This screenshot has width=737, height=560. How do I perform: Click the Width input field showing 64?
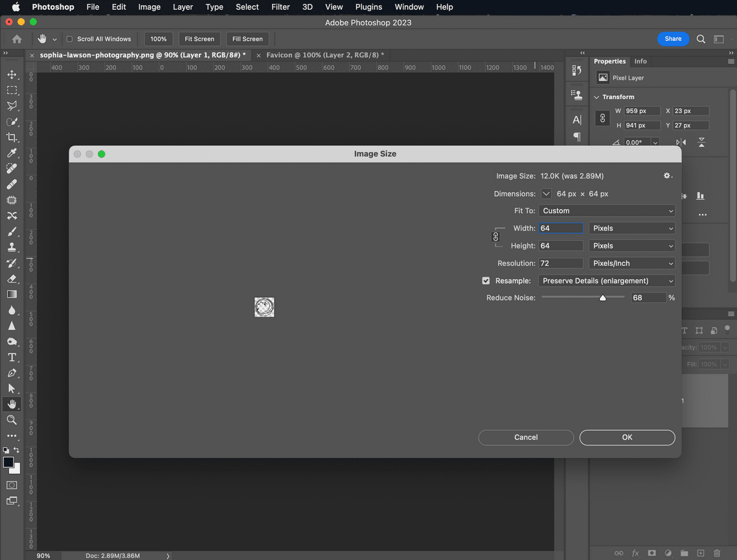[560, 228]
